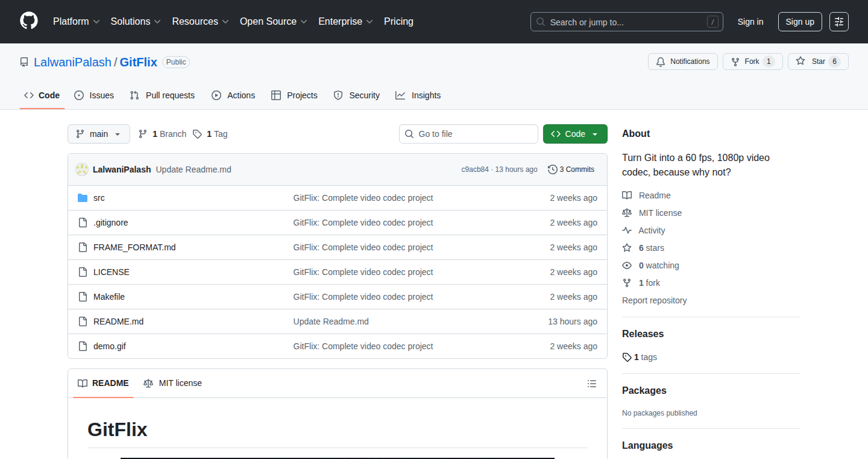Open the Update Readme.md message in the README.md row
Image resolution: width=868 pixels, height=459 pixels.
pyautogui.click(x=331, y=321)
